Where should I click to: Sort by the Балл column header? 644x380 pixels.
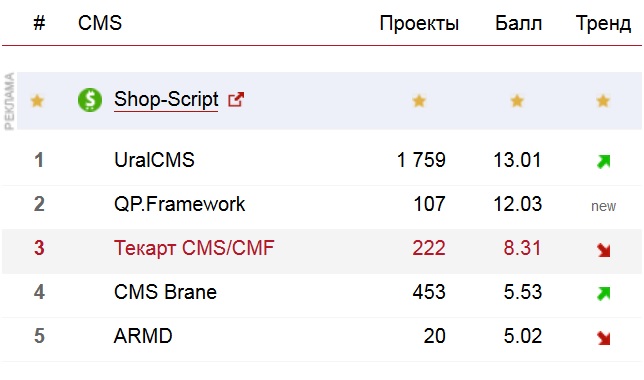[518, 23]
